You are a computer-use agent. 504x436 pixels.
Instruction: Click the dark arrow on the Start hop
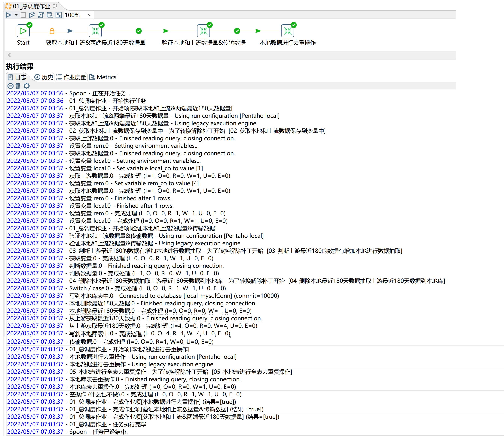pos(70,31)
